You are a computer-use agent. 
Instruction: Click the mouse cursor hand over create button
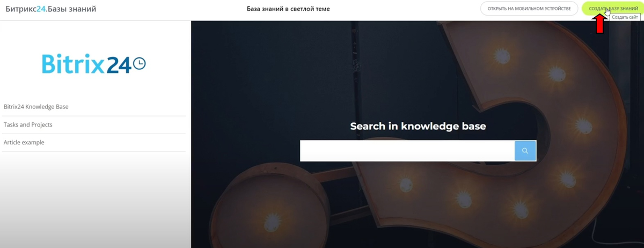pos(608,12)
